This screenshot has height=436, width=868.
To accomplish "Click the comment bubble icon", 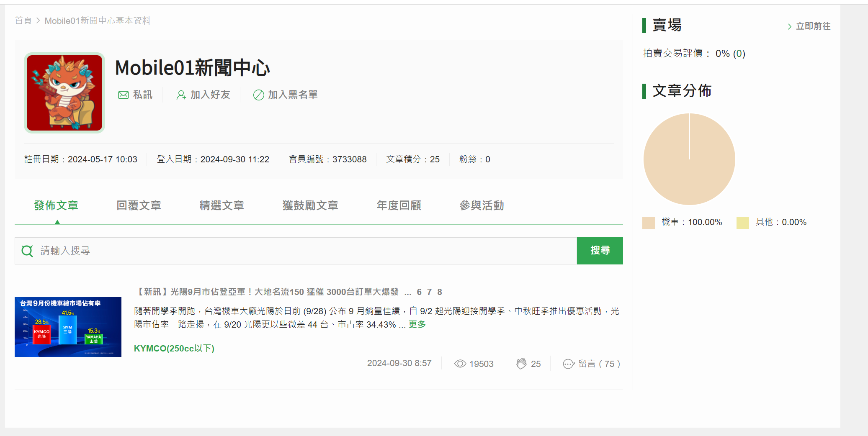I will point(569,364).
